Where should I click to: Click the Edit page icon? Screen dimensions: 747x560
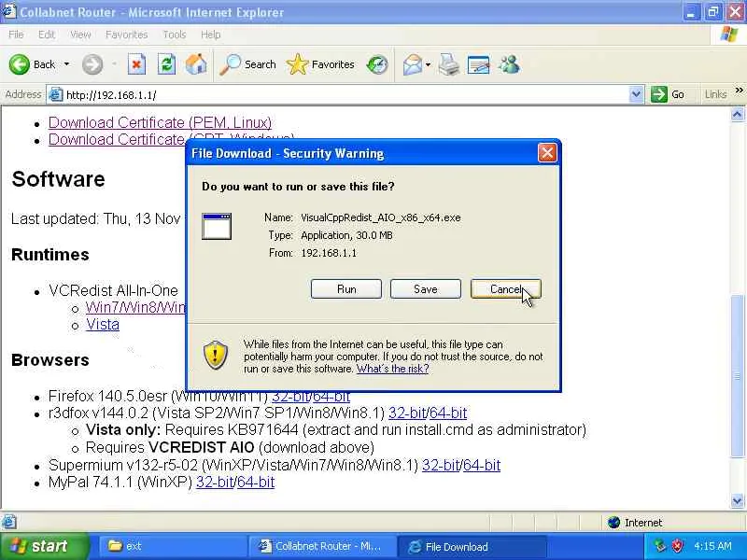pyautogui.click(x=479, y=64)
